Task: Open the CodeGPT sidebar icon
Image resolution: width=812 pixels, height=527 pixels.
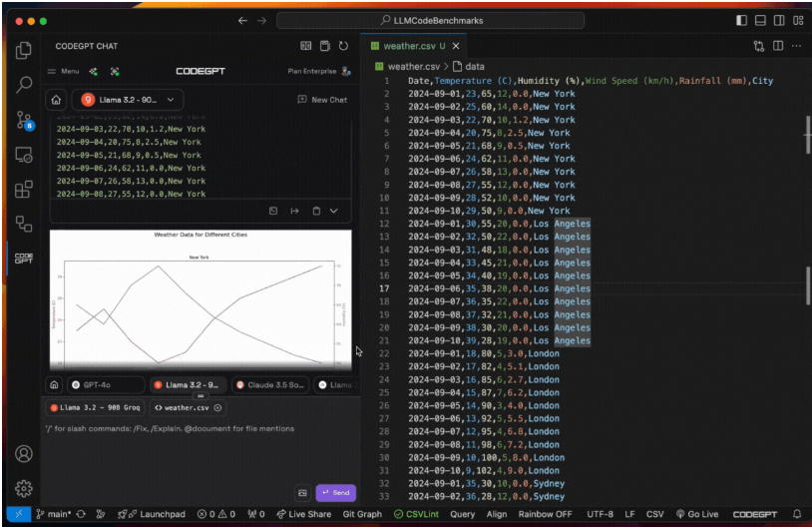Action: (x=23, y=259)
